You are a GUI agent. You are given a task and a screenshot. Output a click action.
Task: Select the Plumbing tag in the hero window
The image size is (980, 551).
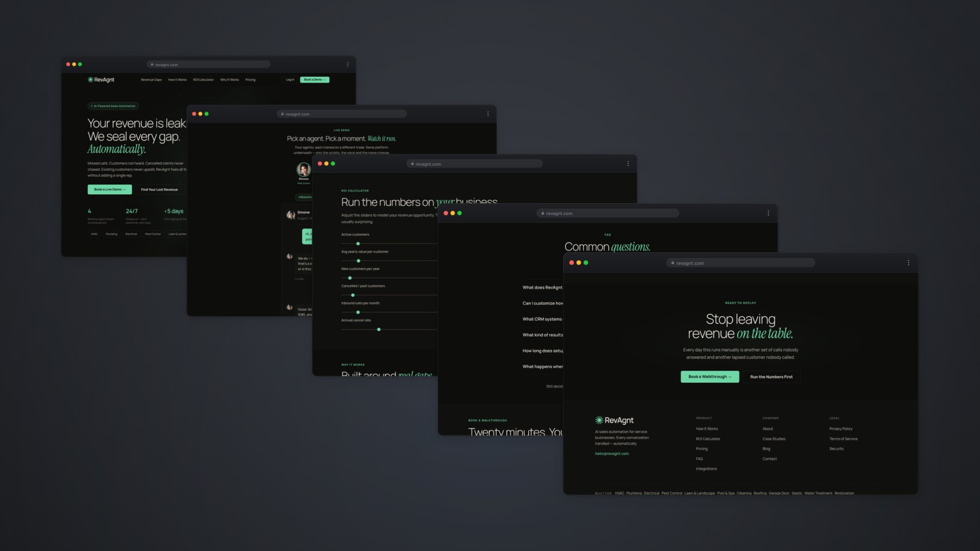112,234
